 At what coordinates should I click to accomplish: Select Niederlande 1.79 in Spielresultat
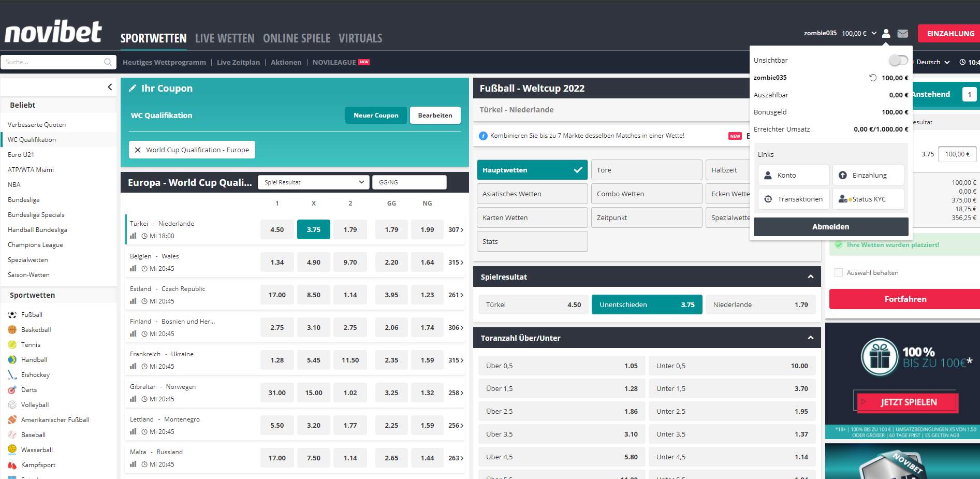click(x=760, y=304)
